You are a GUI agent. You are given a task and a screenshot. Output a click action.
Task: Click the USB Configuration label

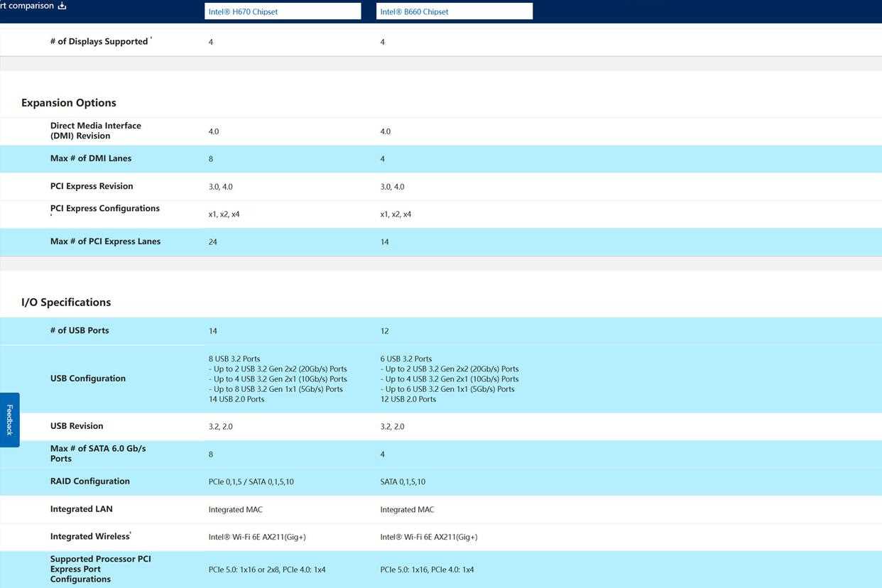coord(88,379)
